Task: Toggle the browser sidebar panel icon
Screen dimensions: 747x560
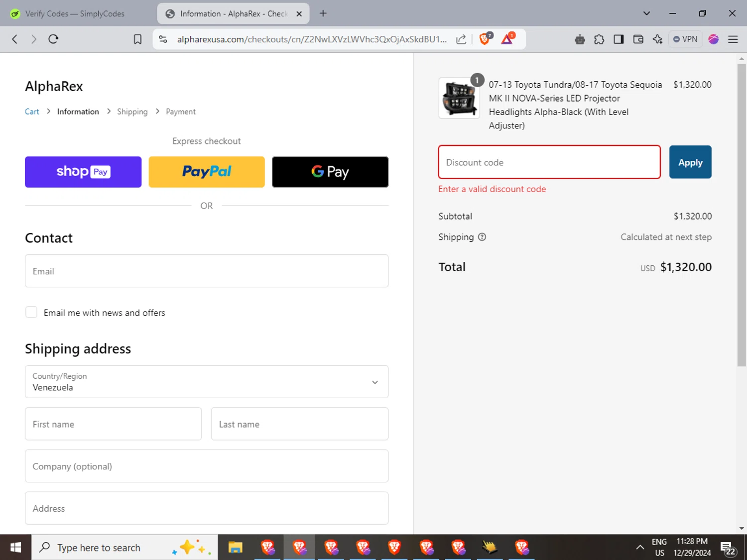Action: coord(619,39)
